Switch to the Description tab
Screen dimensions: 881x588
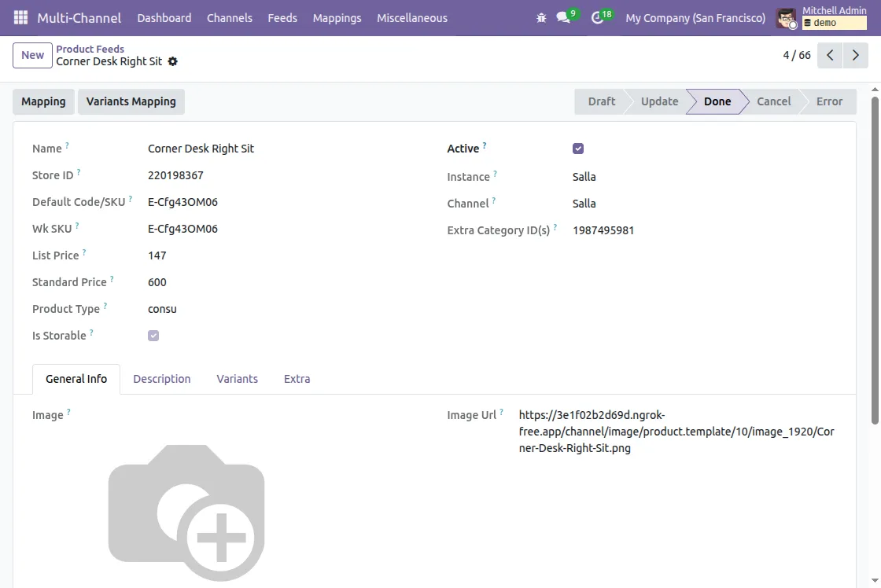click(x=161, y=379)
